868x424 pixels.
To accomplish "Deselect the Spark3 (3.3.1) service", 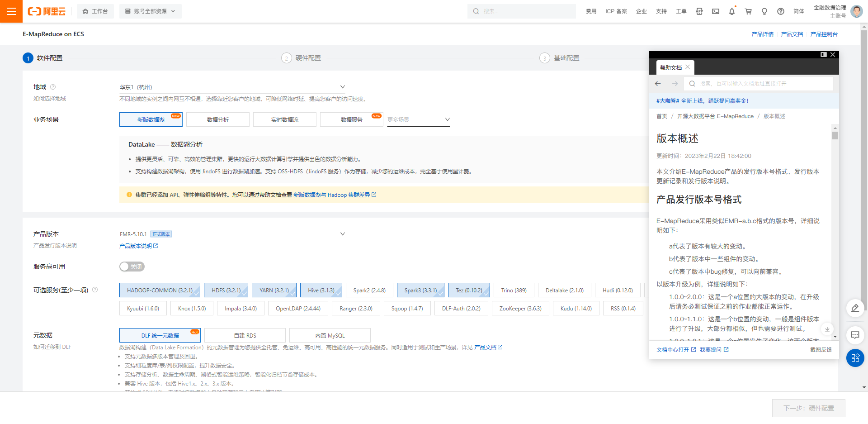I will click(420, 291).
